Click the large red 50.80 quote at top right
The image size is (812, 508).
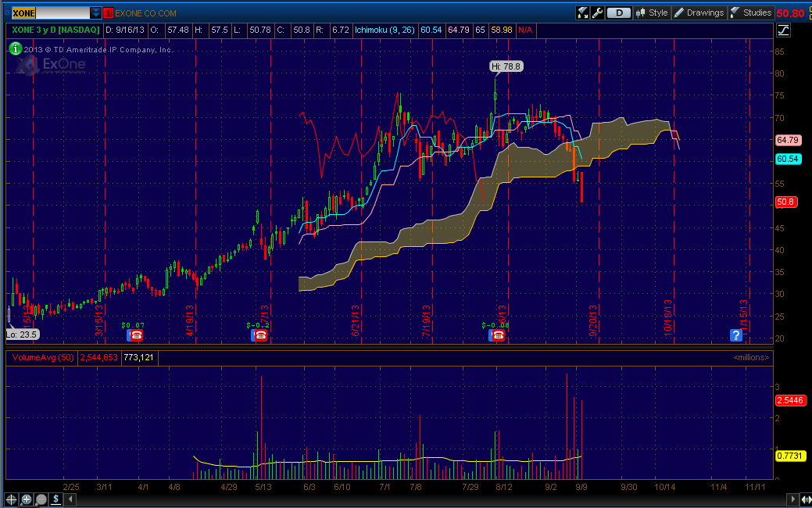point(790,13)
